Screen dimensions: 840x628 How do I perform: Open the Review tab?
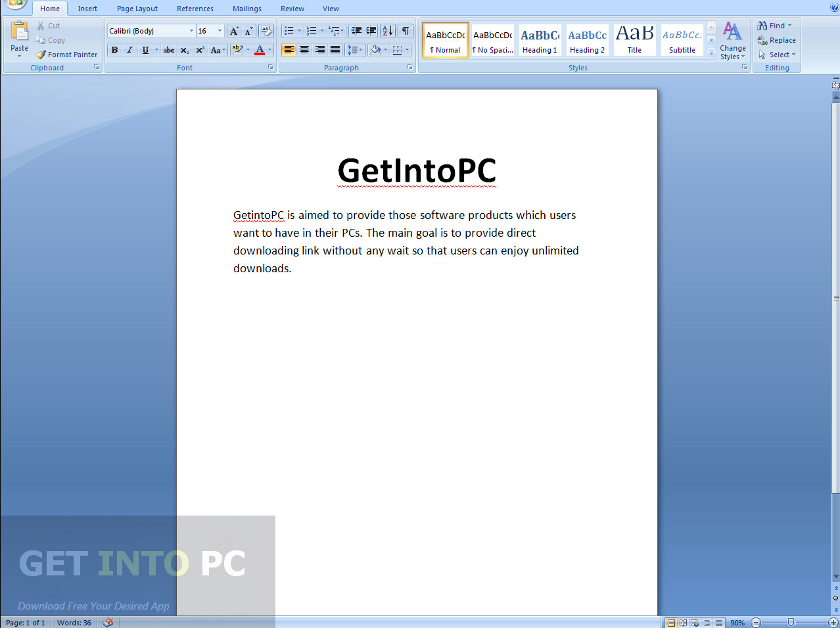click(x=292, y=9)
